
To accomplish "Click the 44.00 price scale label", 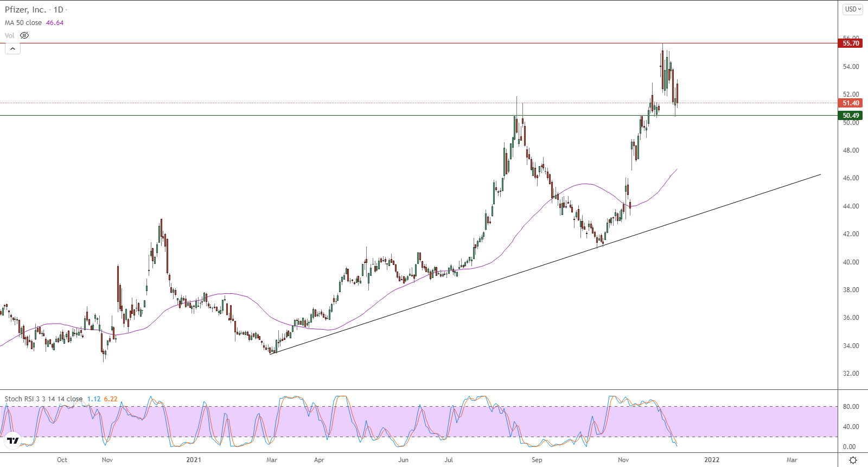I will [x=851, y=206].
